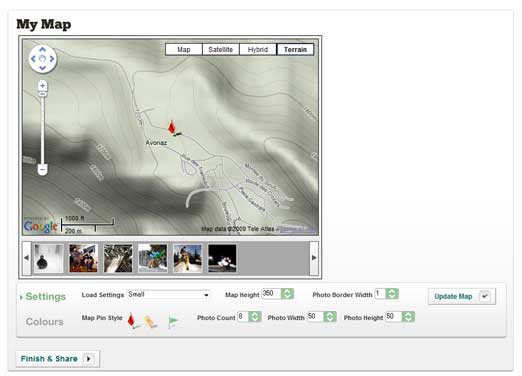The image size is (522, 376).
Task: Select the Terrain view tab
Action: point(295,49)
